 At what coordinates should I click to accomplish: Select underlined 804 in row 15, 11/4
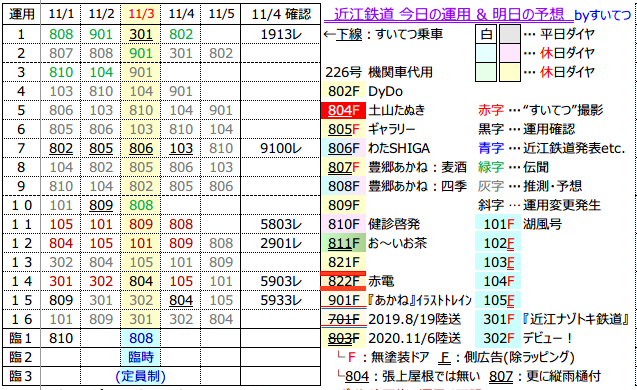(181, 300)
